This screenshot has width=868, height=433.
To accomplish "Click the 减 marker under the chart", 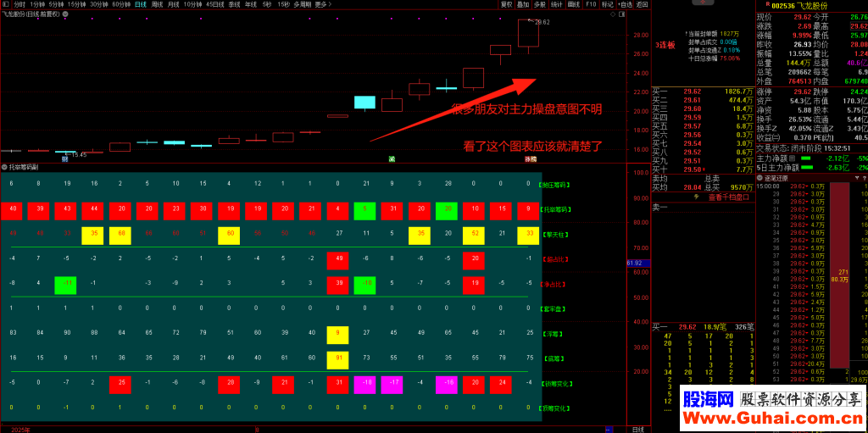I will (392, 159).
